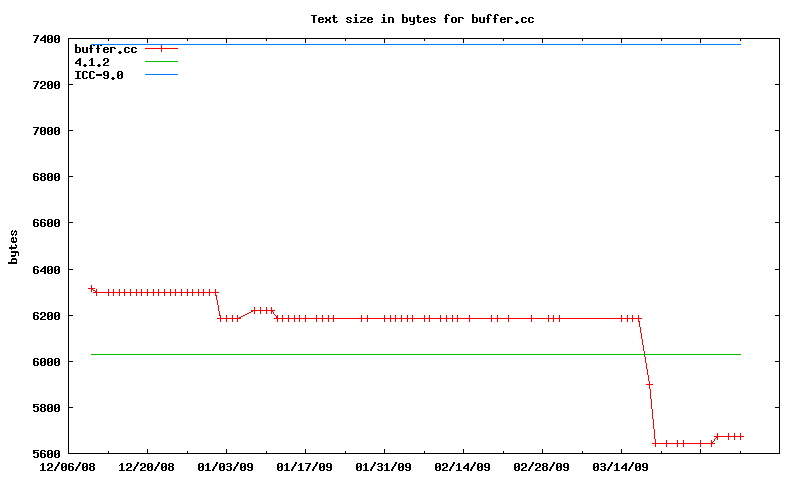The image size is (800, 480).
Task: Select the buffer.cc legend label
Action: [x=105, y=49]
